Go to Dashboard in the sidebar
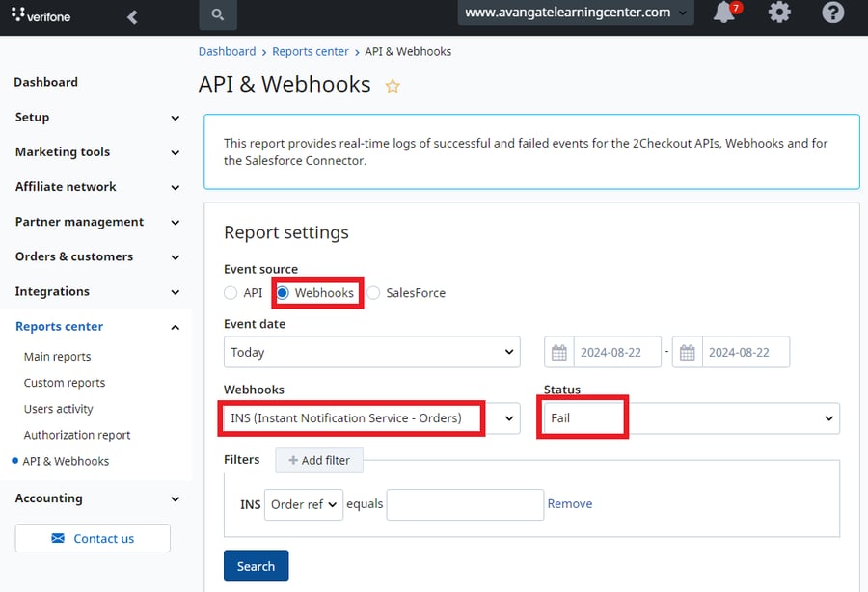 (46, 83)
